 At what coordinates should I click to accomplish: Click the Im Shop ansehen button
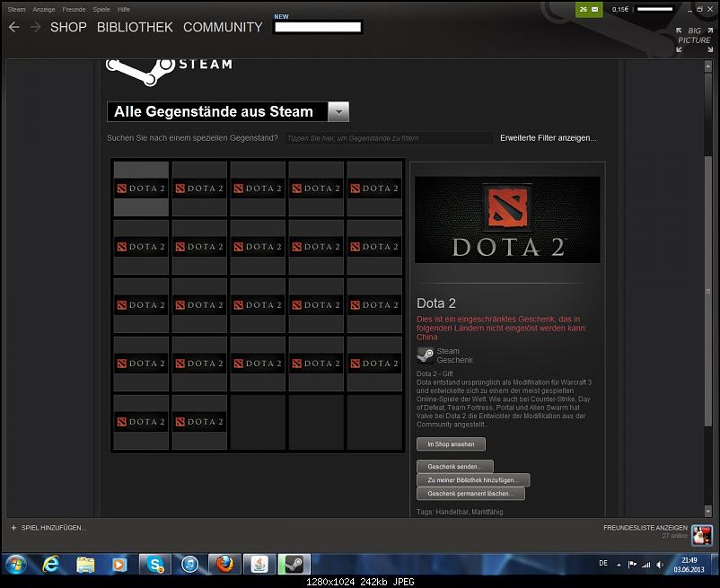[451, 444]
